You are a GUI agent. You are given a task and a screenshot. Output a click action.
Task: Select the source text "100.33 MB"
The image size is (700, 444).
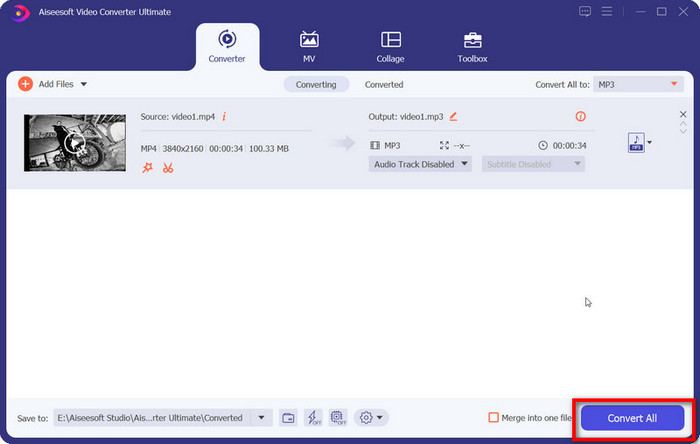coord(269,149)
